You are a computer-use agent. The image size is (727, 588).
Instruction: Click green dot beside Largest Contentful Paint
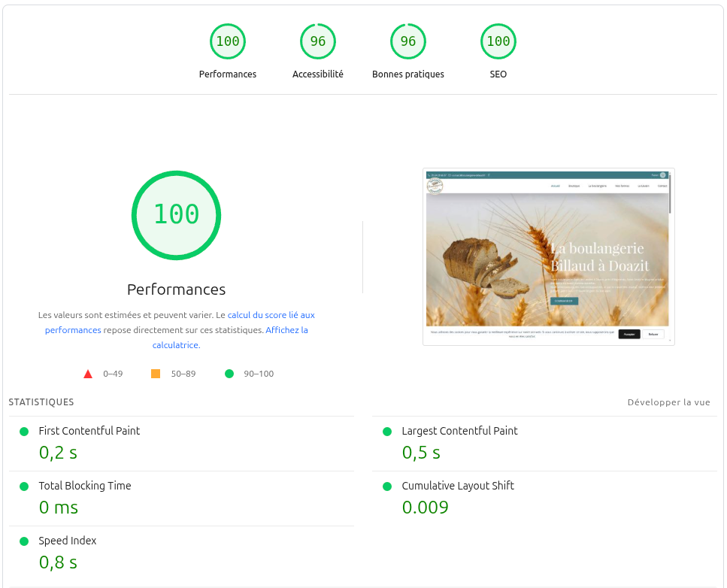(x=387, y=431)
